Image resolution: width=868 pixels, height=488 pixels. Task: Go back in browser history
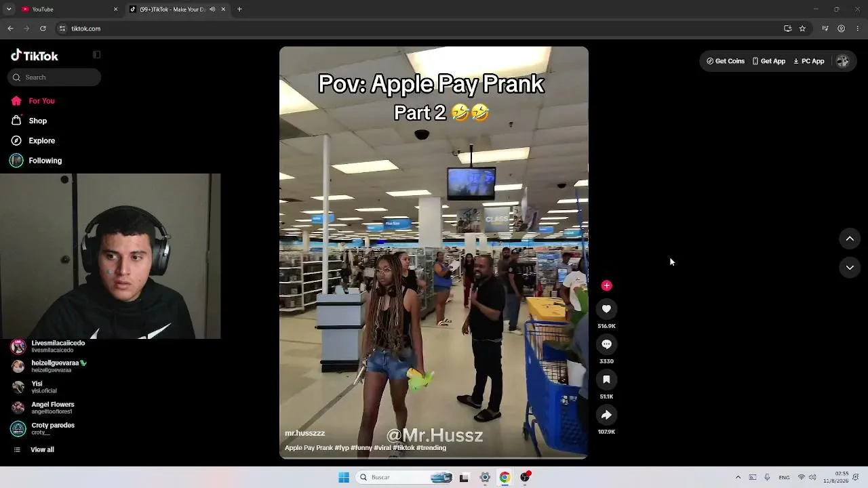click(10, 28)
